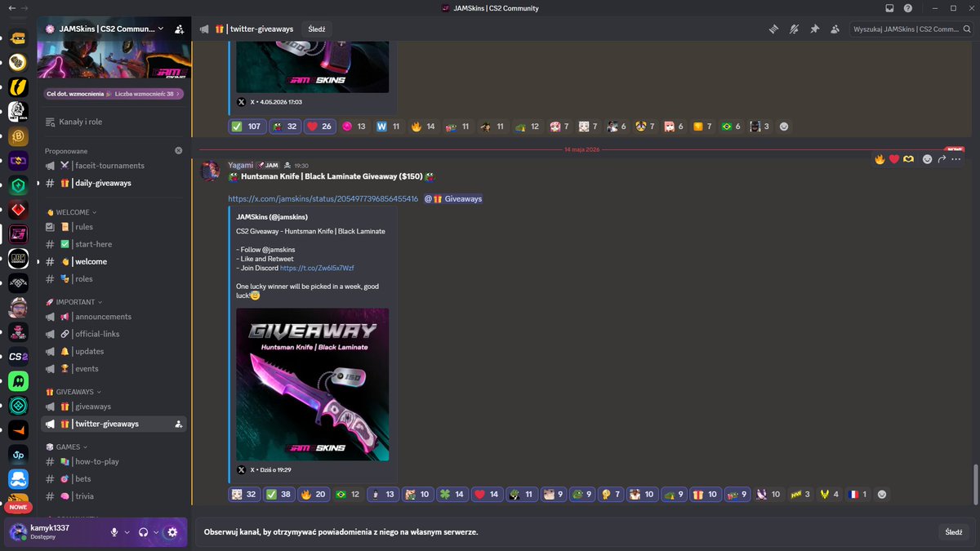This screenshot has width=980, height=551.
Task: Open microphone input options arrow
Action: (x=127, y=532)
